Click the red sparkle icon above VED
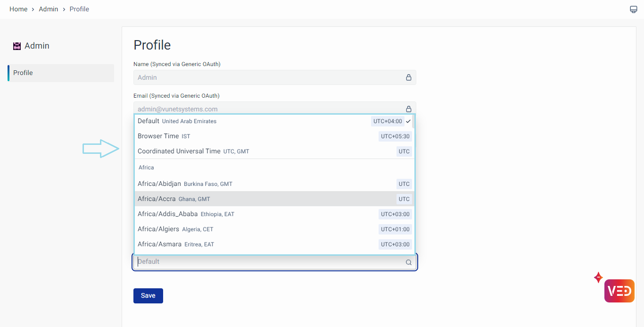 click(x=598, y=277)
